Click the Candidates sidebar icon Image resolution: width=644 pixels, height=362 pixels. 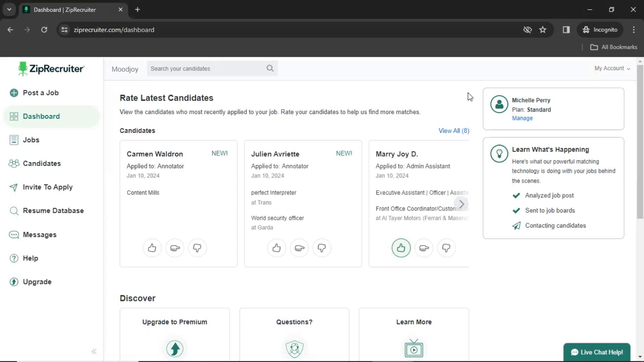[14, 163]
